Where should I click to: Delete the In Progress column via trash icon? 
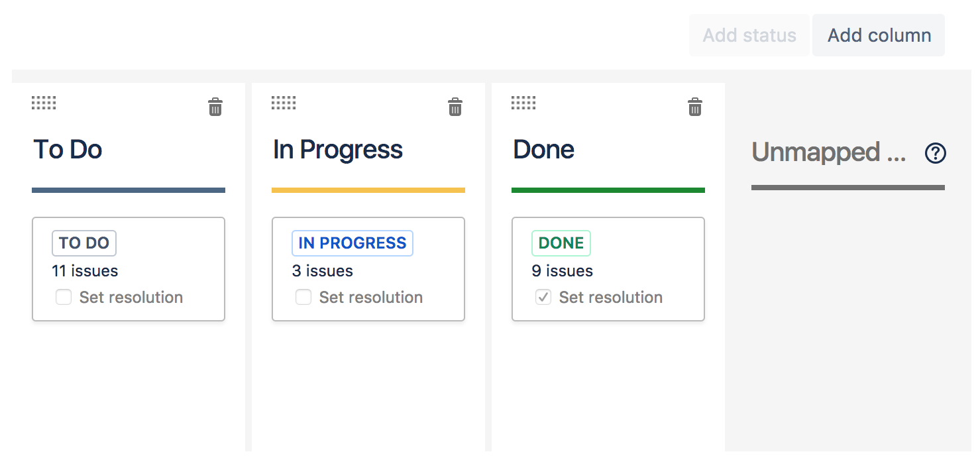coord(455,107)
